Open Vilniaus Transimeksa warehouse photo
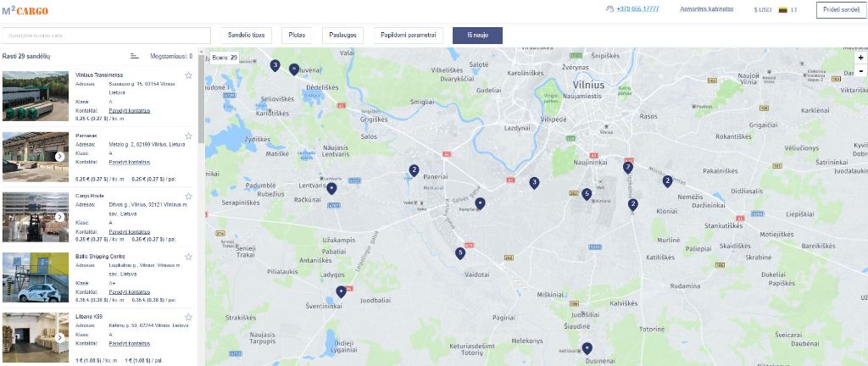 point(36,97)
